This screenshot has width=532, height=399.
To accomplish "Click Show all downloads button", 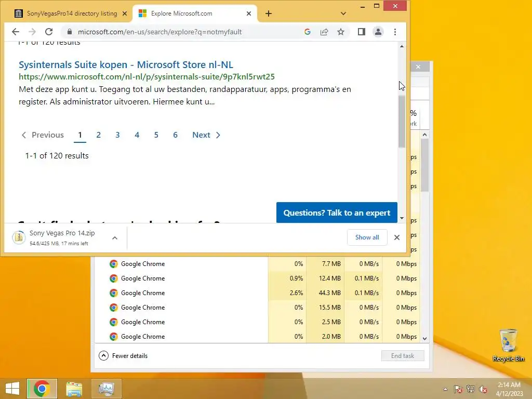I will pyautogui.click(x=367, y=237).
